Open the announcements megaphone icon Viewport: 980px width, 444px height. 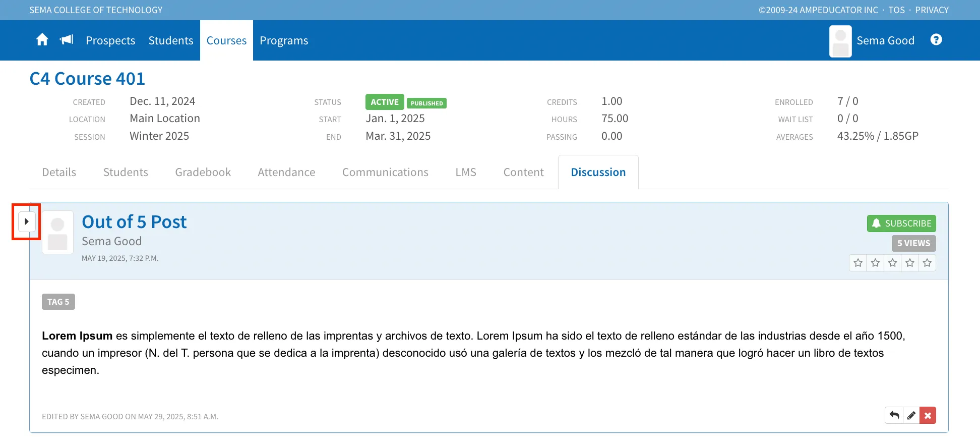point(67,40)
